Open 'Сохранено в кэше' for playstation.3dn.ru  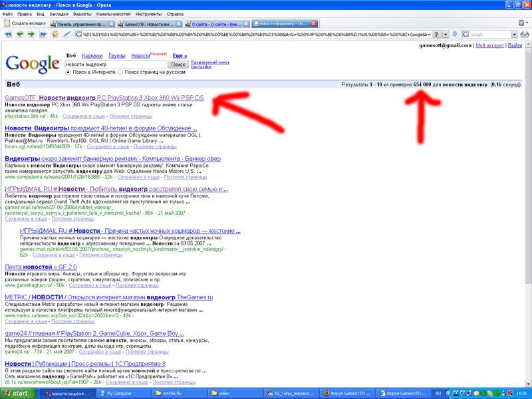84,116
